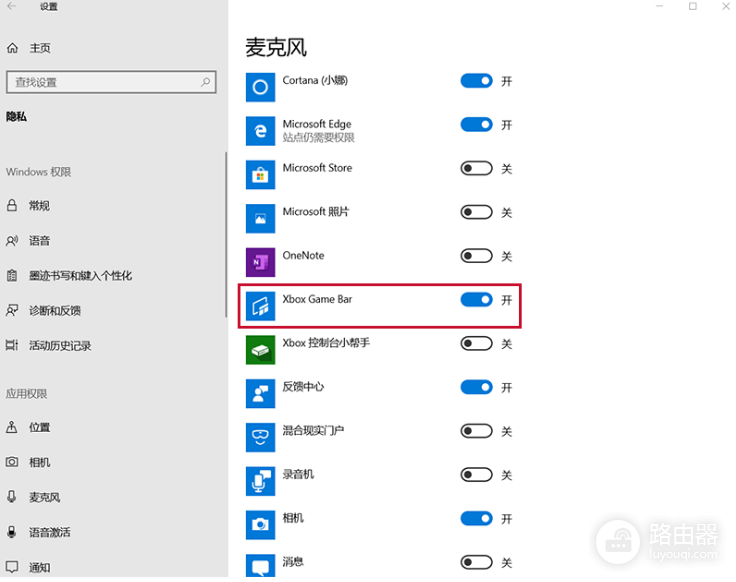Viewport: 736px width, 582px height.
Task: Click the home icon beside 主页
Action: tap(13, 48)
